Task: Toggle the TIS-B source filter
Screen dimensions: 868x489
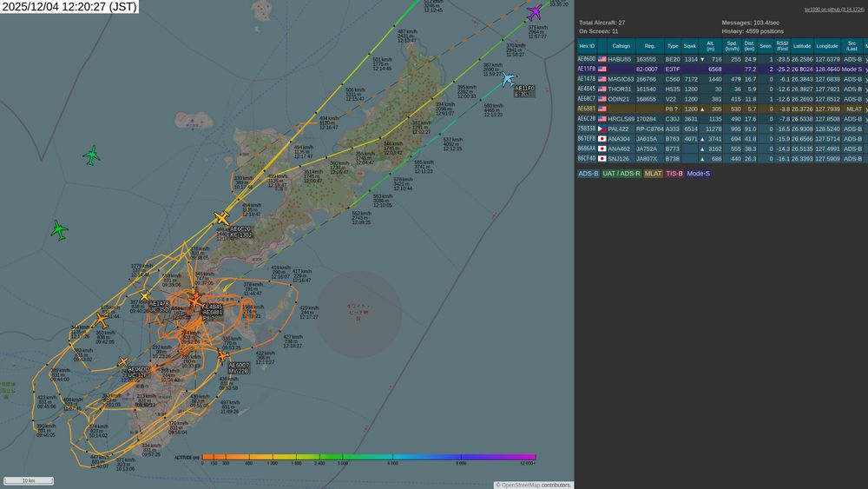Action: pos(674,174)
